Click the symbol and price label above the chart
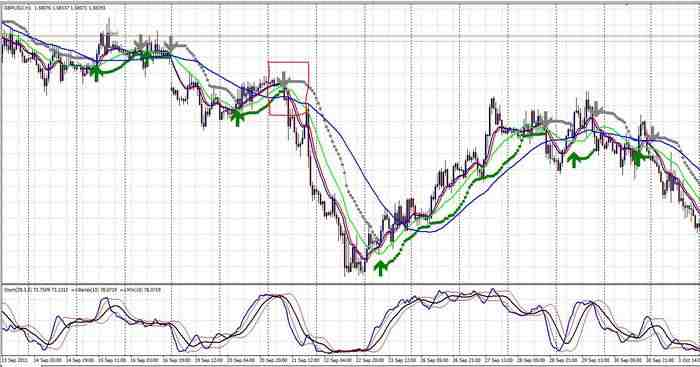The image size is (700, 367). point(55,8)
